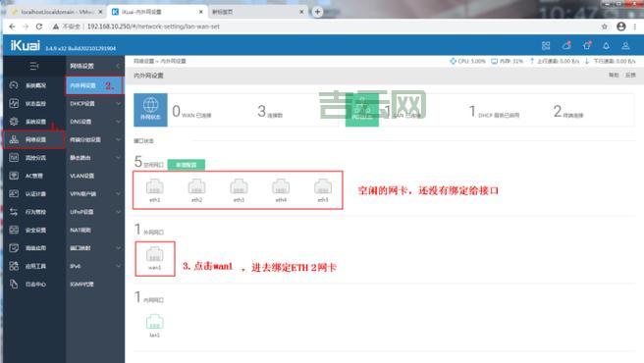Click the browser reload button
644x363 pixels.
click(x=39, y=26)
